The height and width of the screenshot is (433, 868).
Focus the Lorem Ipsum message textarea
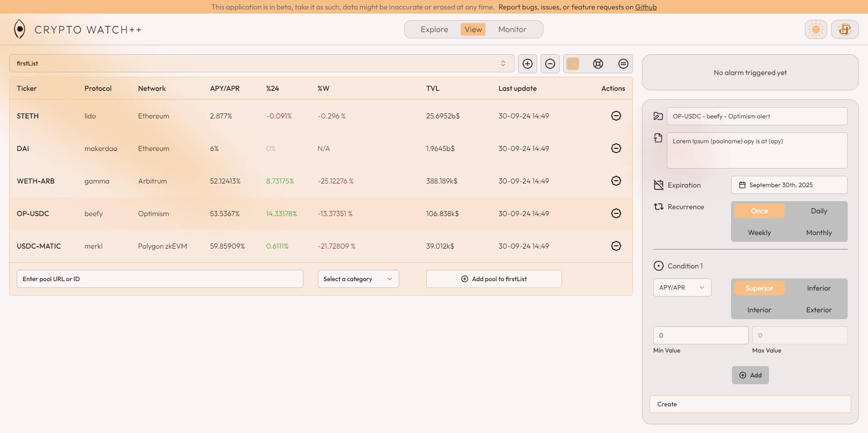pos(757,151)
